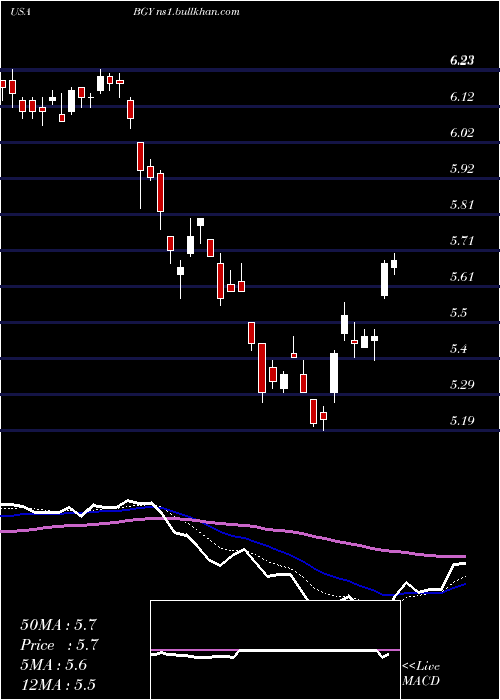This screenshot has width=500, height=700.
Task: Click the Price : 5.7 readout
Action: pyautogui.click(x=59, y=645)
